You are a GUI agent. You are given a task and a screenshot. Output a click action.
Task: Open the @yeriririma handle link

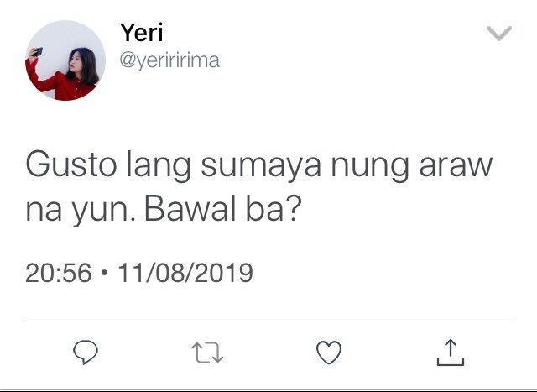169,60
